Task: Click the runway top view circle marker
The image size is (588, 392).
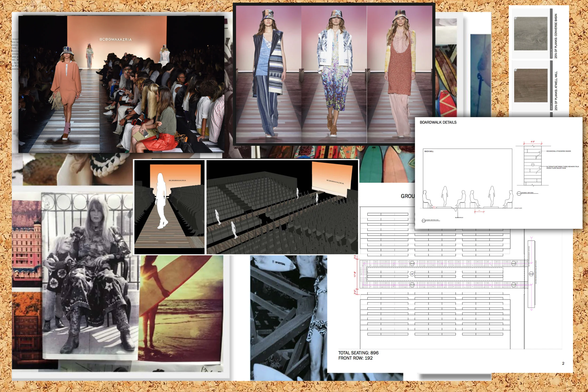Action: coord(519,193)
